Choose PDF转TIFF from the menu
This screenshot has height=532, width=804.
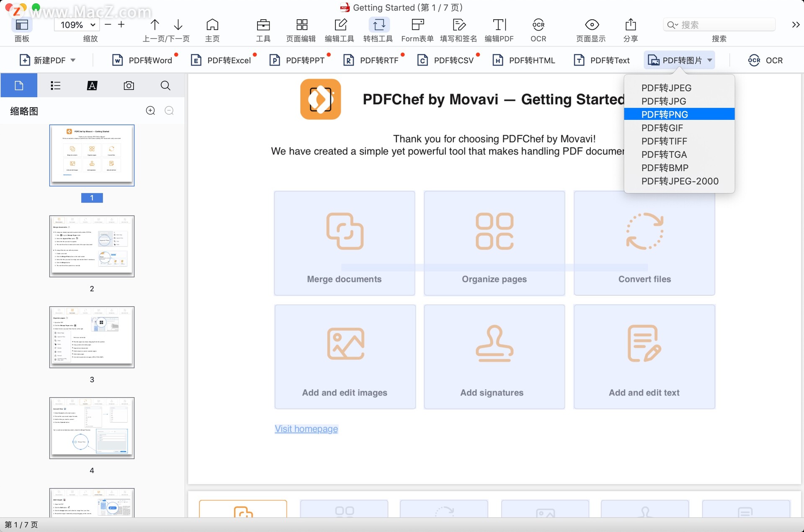pyautogui.click(x=679, y=141)
